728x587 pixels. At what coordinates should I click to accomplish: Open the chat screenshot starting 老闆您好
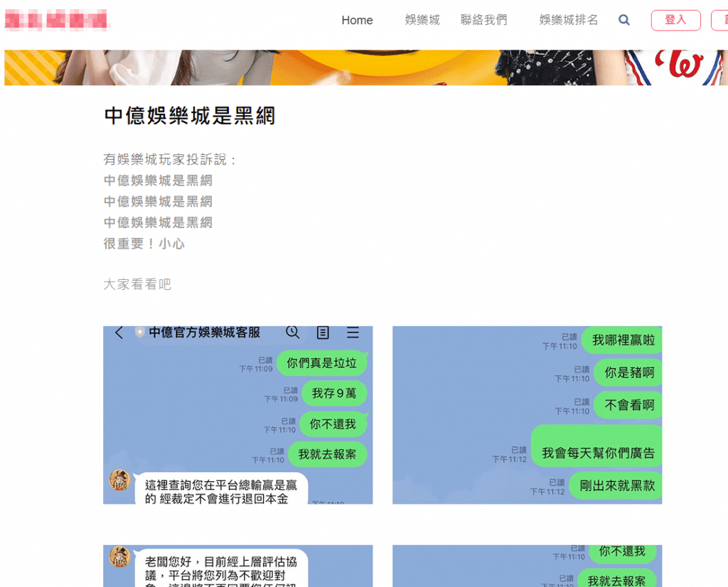[x=237, y=566]
